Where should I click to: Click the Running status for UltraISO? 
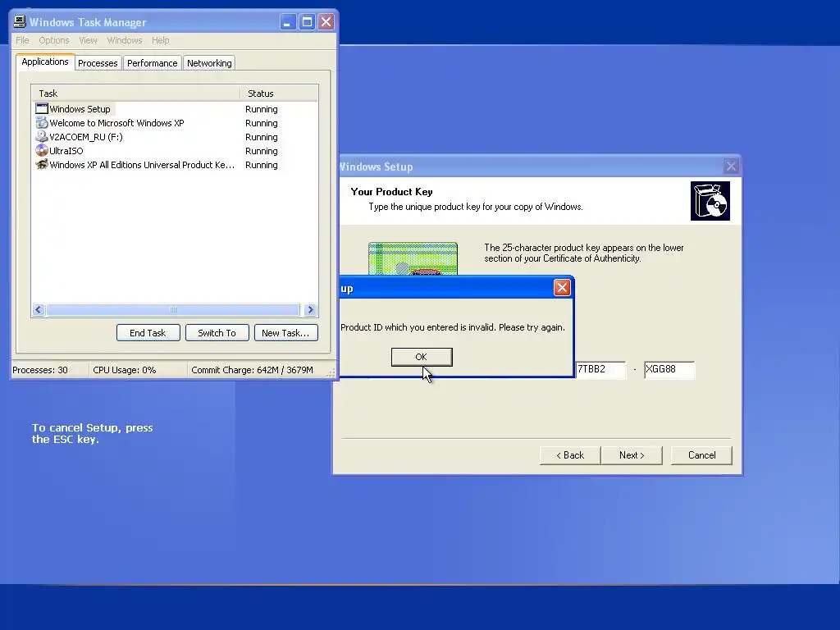click(262, 151)
